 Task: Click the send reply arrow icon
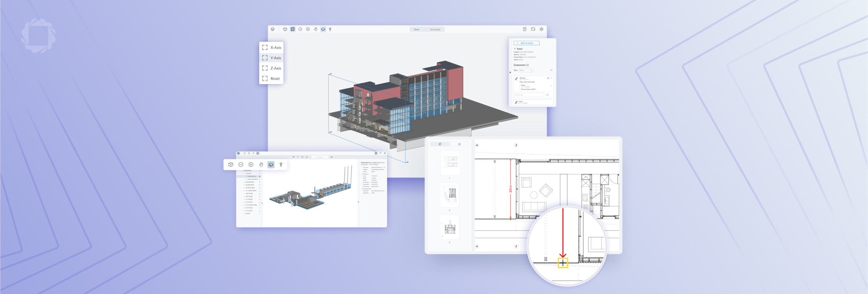click(548, 95)
